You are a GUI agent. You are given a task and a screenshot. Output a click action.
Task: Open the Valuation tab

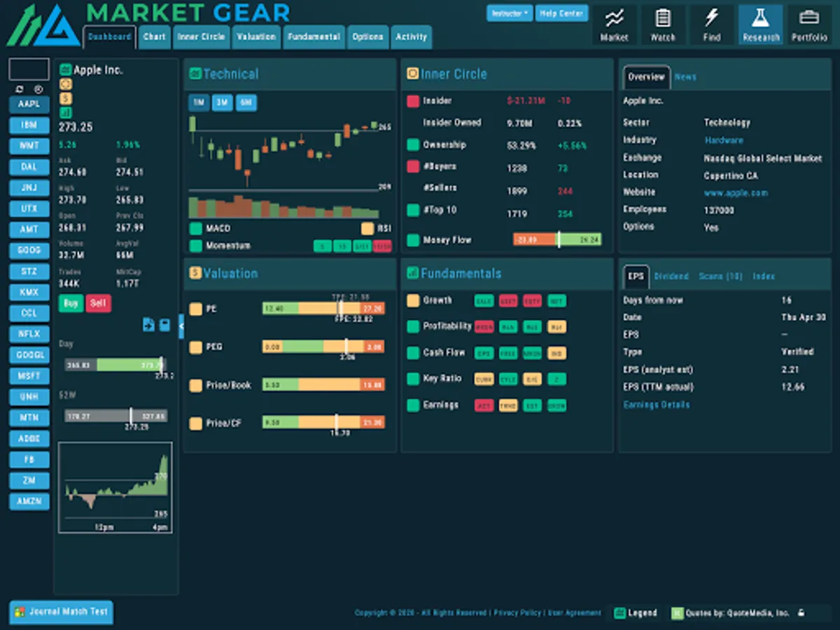pyautogui.click(x=256, y=37)
